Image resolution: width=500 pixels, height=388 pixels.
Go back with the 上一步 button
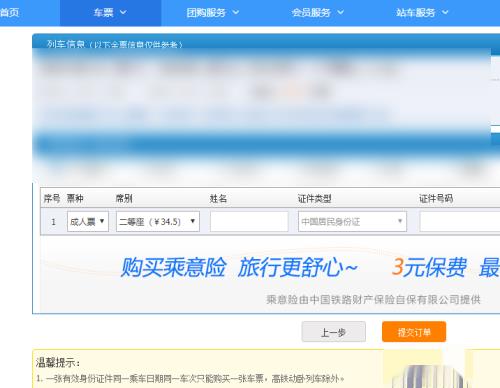click(333, 332)
